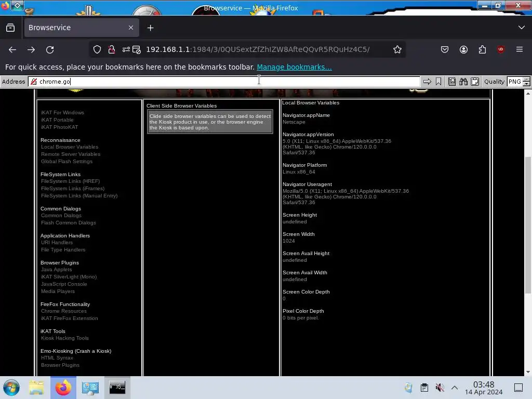This screenshot has width=532, height=399.
Task: Open iKAT PhotoKAT link
Action: (x=59, y=127)
